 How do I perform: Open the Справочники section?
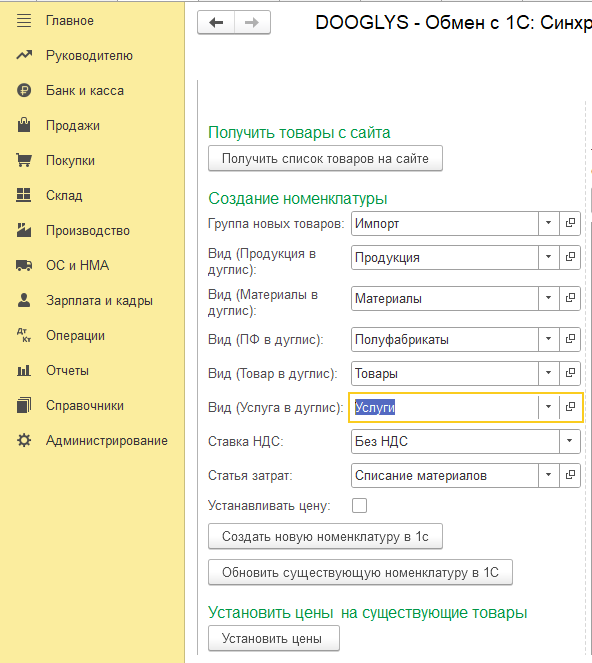[85, 405]
